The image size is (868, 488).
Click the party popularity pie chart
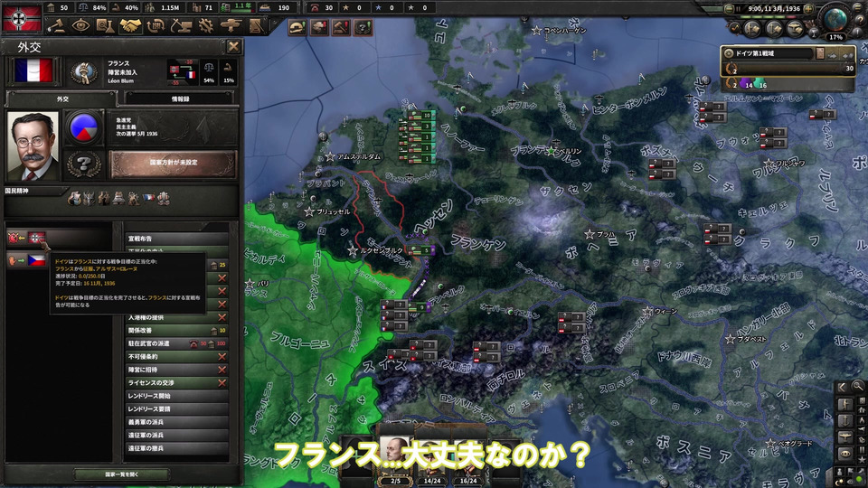[83, 127]
